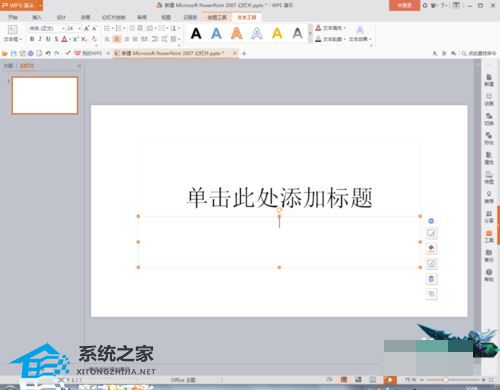The height and width of the screenshot is (390, 500).
Task: Open the Slide Show ribbon tab
Action: pyautogui.click(x=114, y=17)
